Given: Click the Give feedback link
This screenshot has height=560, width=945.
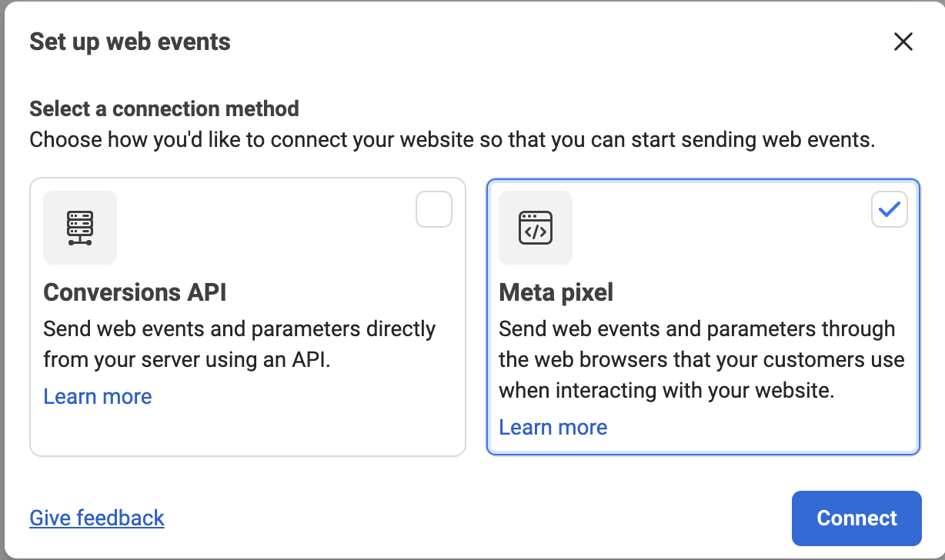Looking at the screenshot, I should 97,518.
